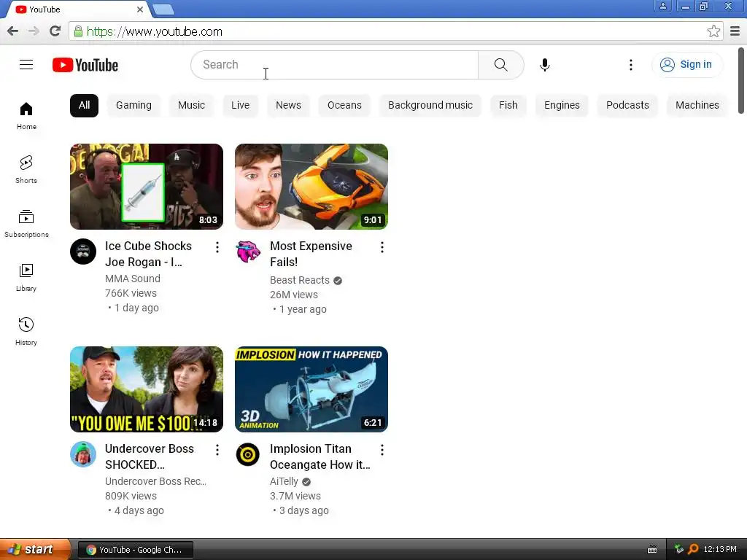747x560 pixels.
Task: Open 'Implosion Titan Oceangate How it' title
Action: 320,456
